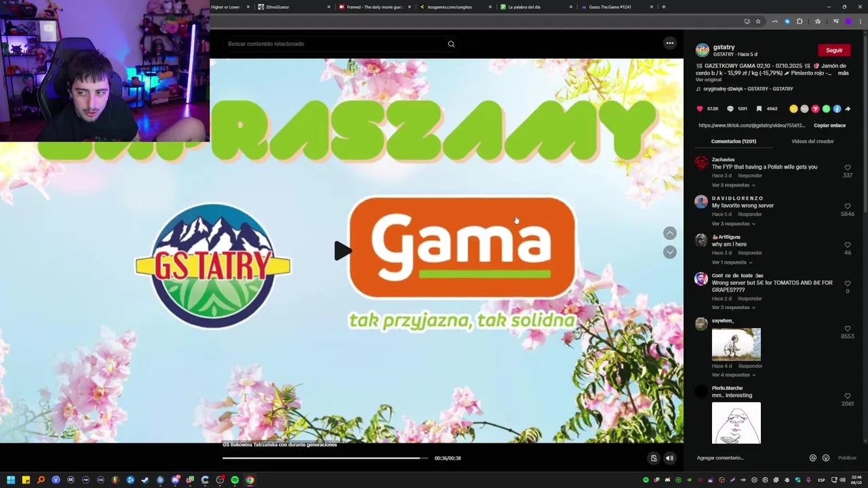
Task: Click the bookmark star in address bar
Action: coord(758,22)
